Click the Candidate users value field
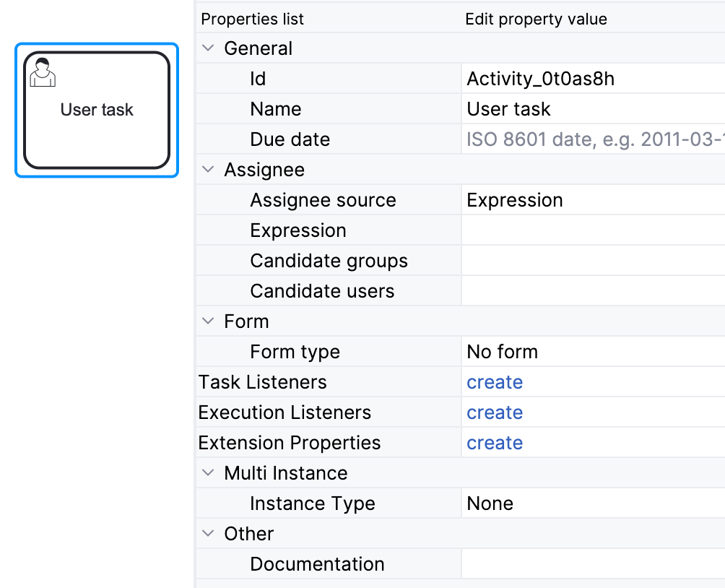 (592, 291)
